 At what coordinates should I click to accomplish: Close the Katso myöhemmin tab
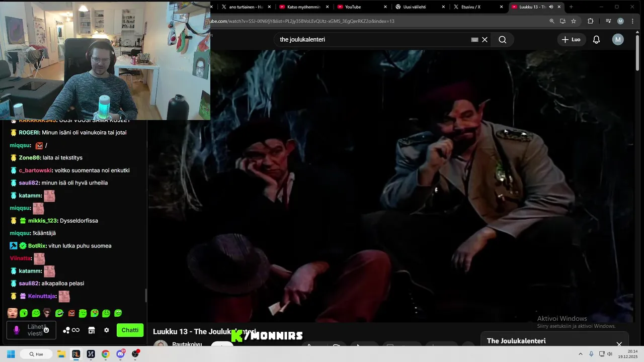pyautogui.click(x=328, y=7)
